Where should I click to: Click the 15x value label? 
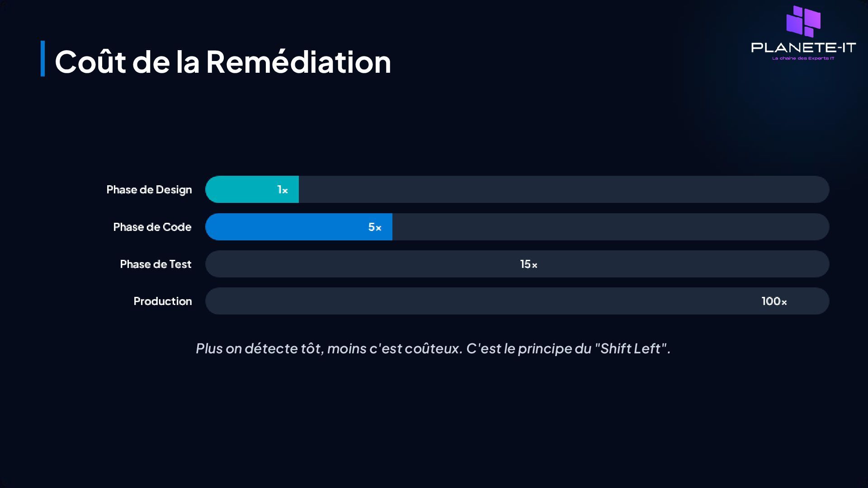[x=528, y=264]
